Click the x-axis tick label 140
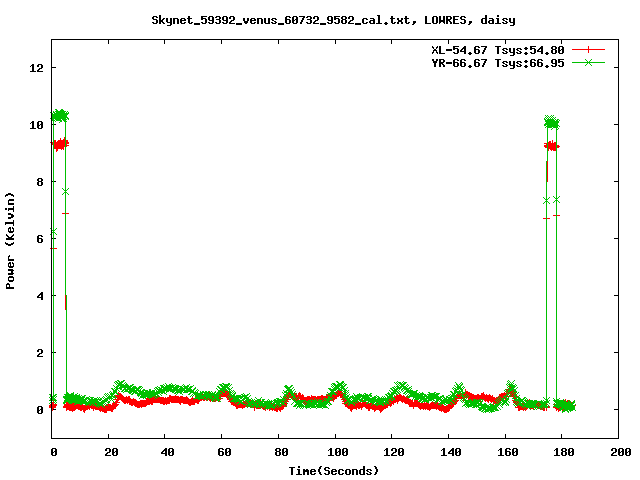Image resolution: width=640 pixels, height=480 pixels. (451, 452)
